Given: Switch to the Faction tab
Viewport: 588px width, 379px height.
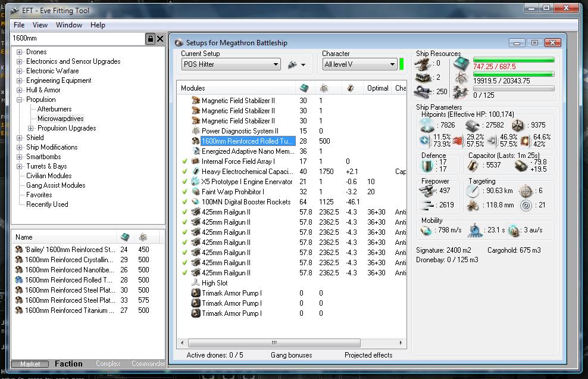Looking at the screenshot, I should (x=68, y=364).
